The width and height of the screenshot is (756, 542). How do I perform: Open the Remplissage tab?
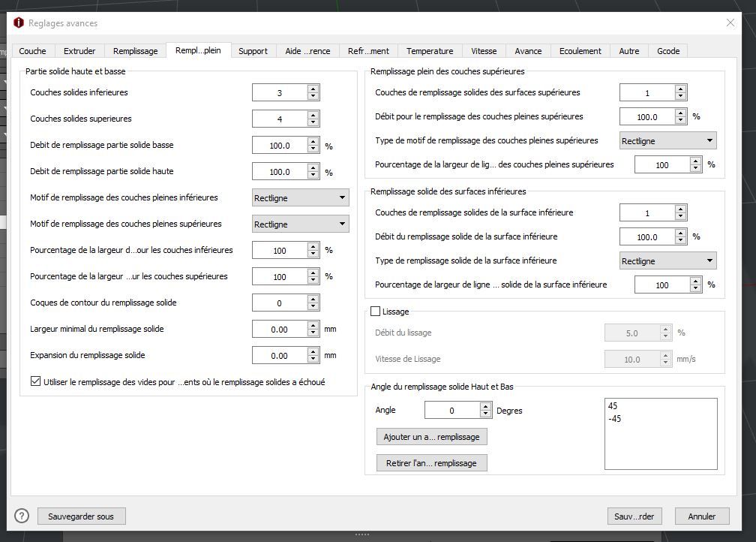pos(135,51)
